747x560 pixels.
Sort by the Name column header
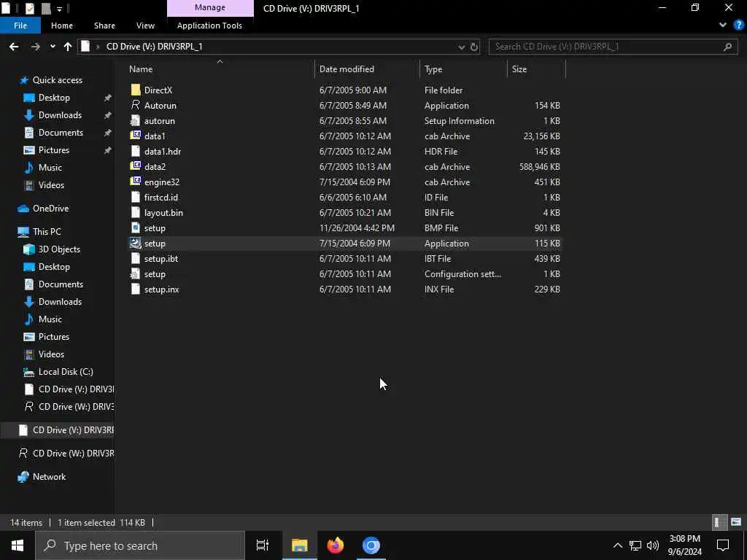[220, 69]
